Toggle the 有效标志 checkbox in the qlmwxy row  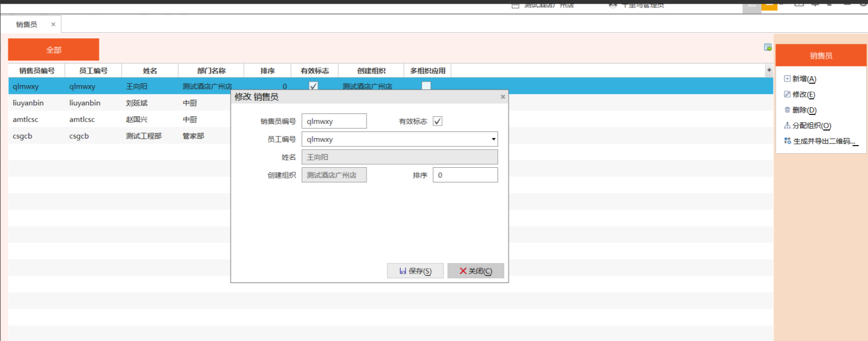point(314,86)
